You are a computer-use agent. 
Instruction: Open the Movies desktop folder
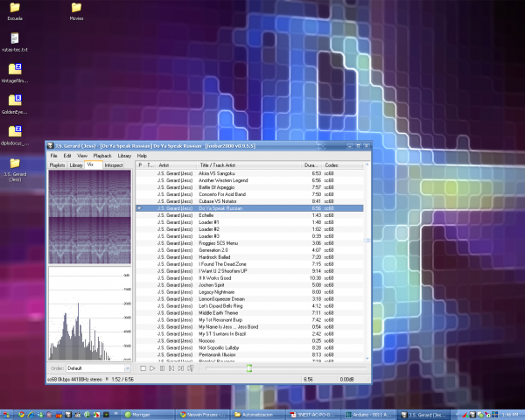pyautogui.click(x=76, y=11)
